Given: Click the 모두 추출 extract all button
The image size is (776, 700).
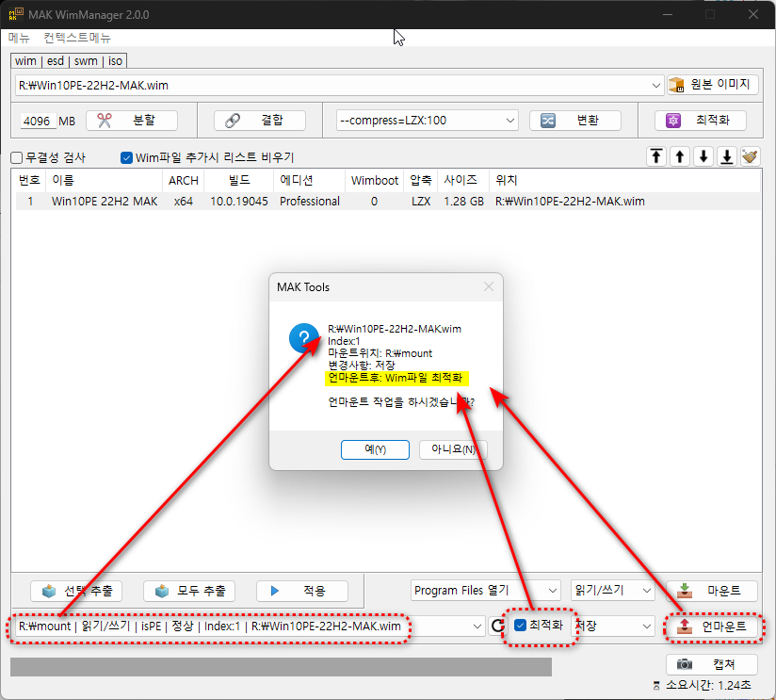Looking at the screenshot, I should tap(189, 591).
